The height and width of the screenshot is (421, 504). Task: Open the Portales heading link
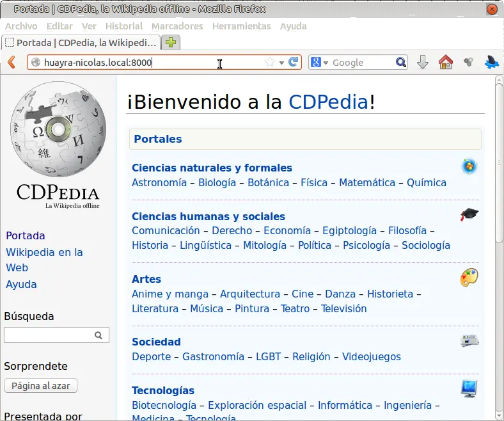[158, 139]
